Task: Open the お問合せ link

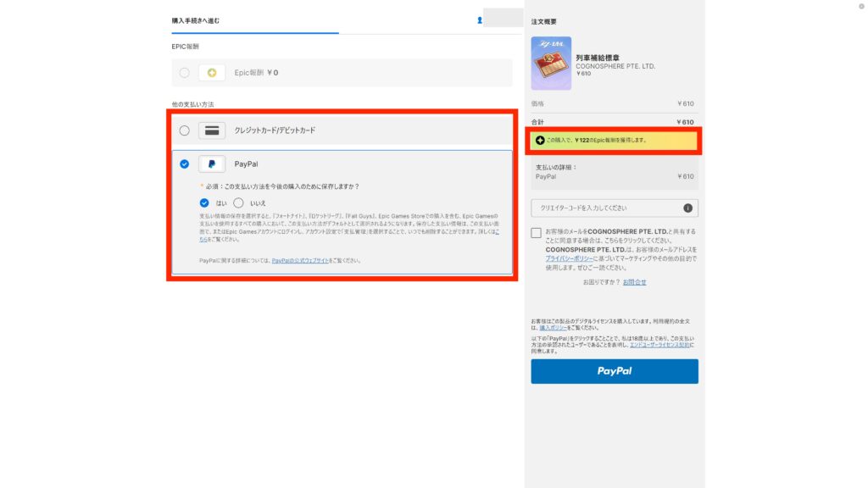Action: coord(634,282)
